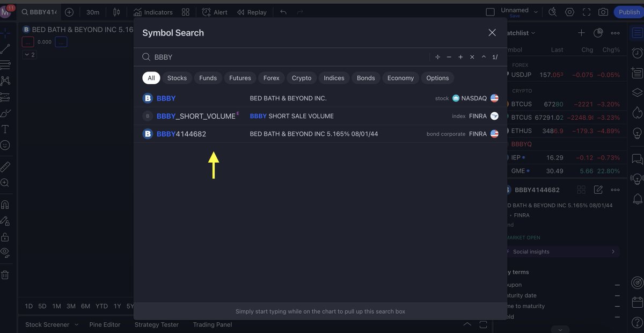Open the emoji icons tool
The width and height of the screenshot is (644, 333).
[5, 145]
